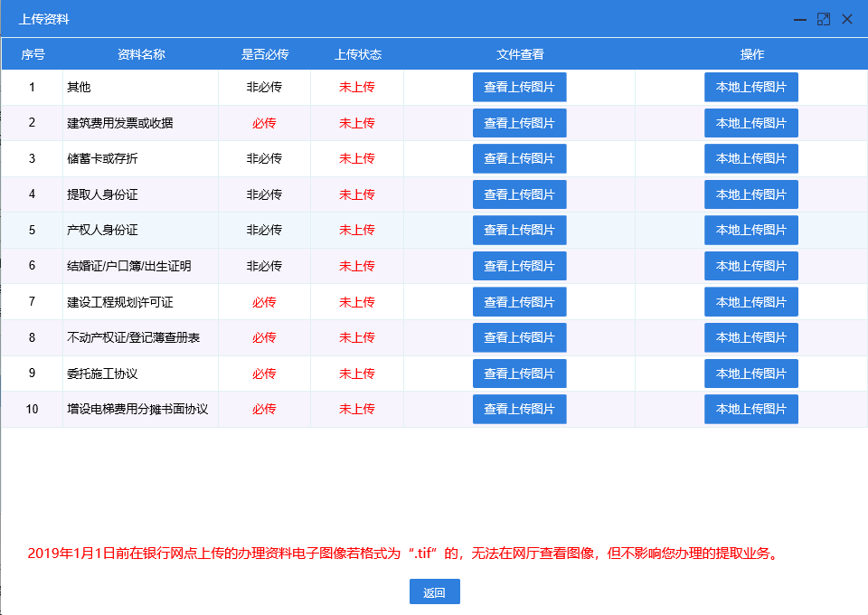Upload local image for 建设工程规划许可证
The width and height of the screenshot is (868, 615).
point(751,301)
